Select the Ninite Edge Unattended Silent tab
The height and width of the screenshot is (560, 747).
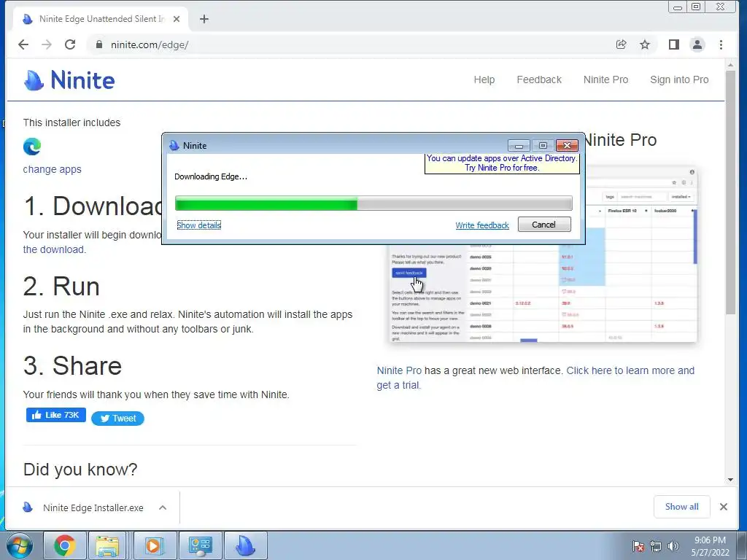coord(102,19)
